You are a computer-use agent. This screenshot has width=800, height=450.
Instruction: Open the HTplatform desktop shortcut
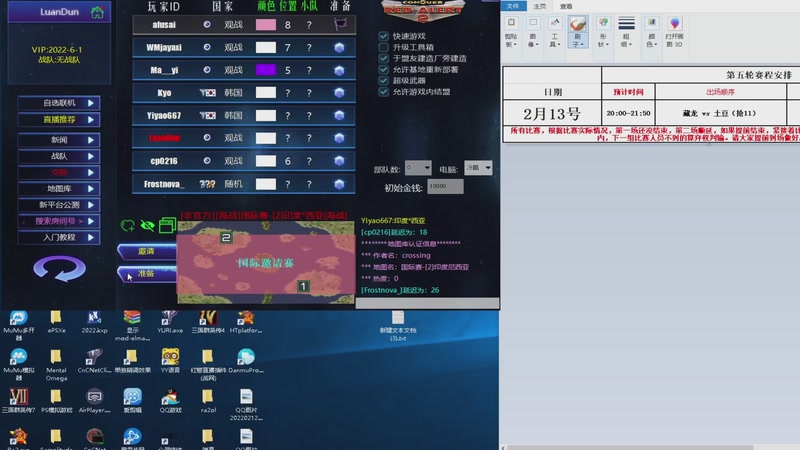point(246,322)
